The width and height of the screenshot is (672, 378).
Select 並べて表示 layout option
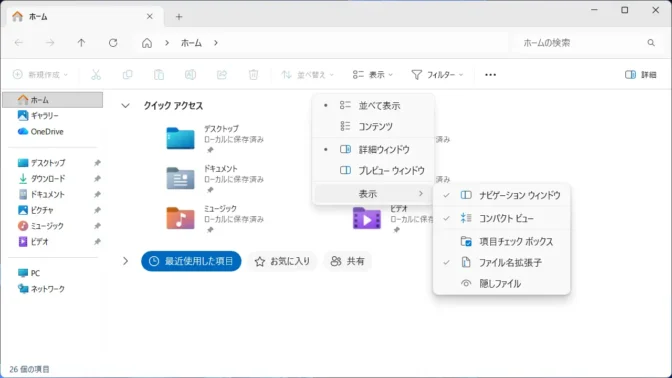coord(373,105)
